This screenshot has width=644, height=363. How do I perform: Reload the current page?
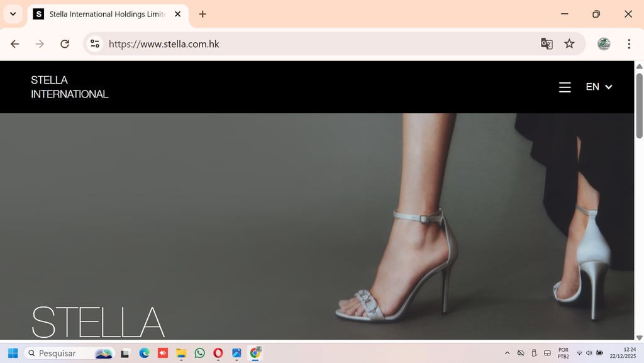(x=65, y=44)
